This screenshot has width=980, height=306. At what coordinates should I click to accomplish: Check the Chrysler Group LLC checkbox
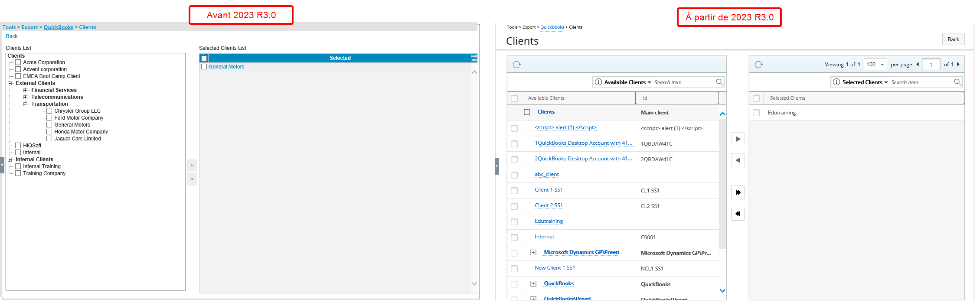tap(49, 111)
